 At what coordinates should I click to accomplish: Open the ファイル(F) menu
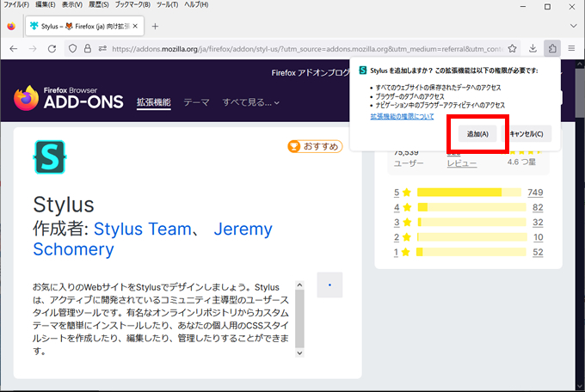(16, 5)
